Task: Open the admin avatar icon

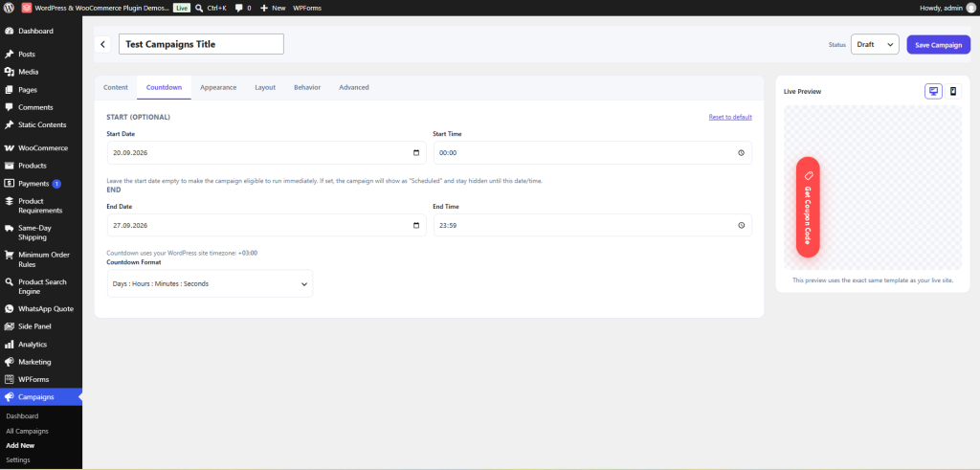Action: (970, 8)
